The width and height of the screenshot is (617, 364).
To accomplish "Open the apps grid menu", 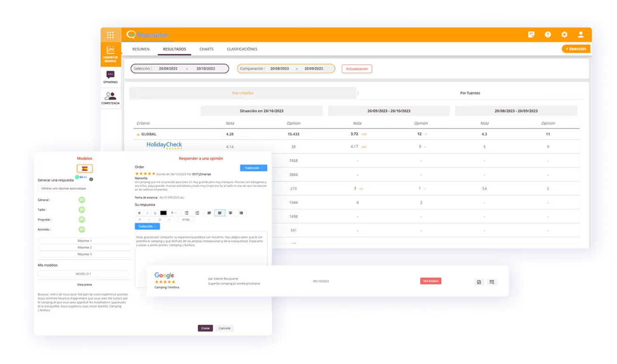I will (x=110, y=35).
